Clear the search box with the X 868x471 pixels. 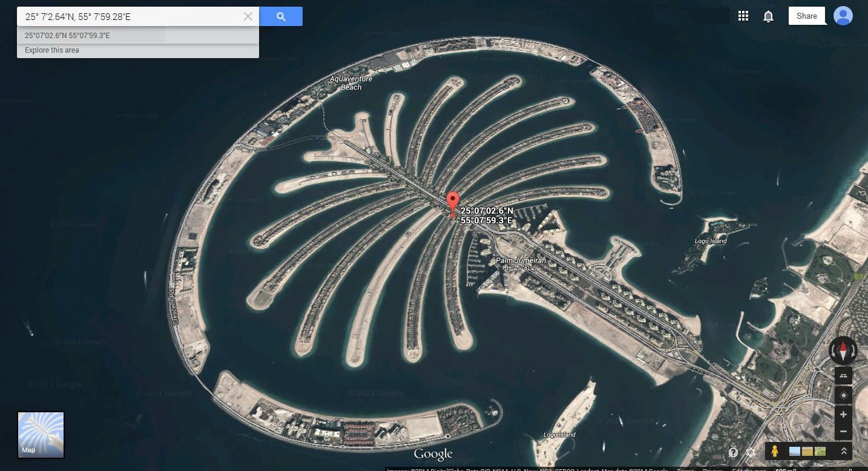click(x=248, y=17)
